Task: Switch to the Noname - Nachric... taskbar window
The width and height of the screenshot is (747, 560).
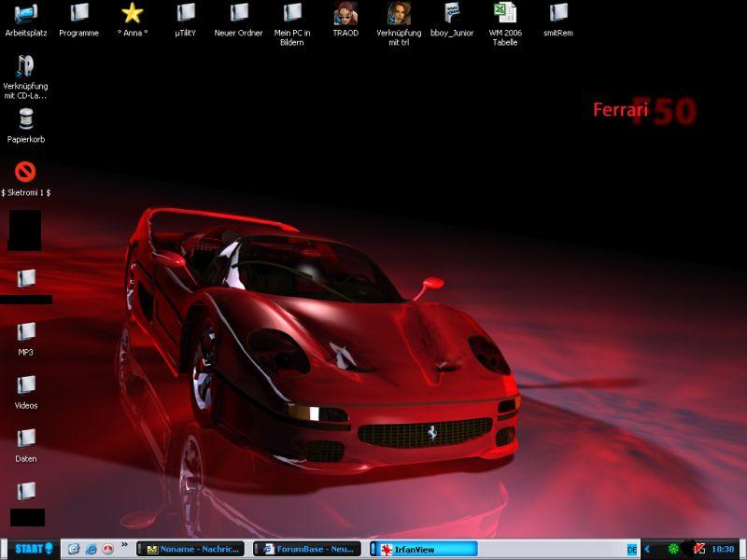Action: pyautogui.click(x=190, y=549)
